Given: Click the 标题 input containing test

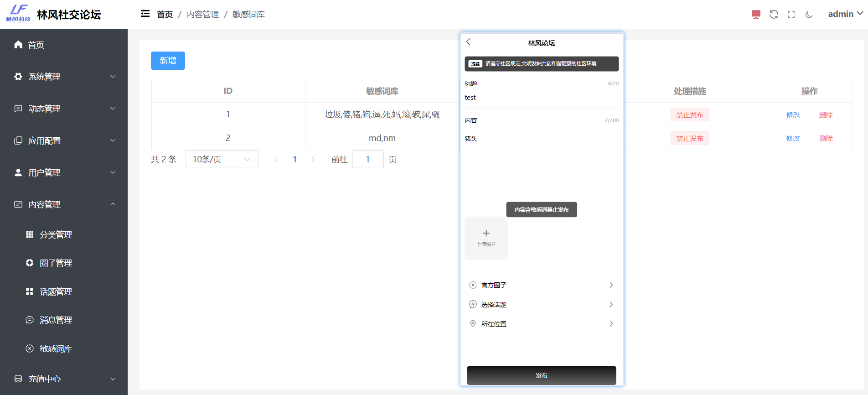Looking at the screenshot, I should click(x=542, y=98).
